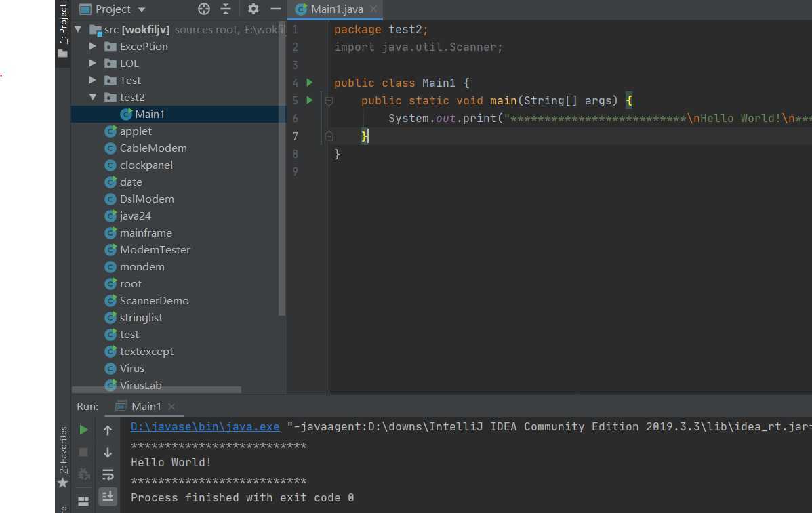This screenshot has width=812, height=513.
Task: Select ModemTester in the project tree
Action: [155, 249]
